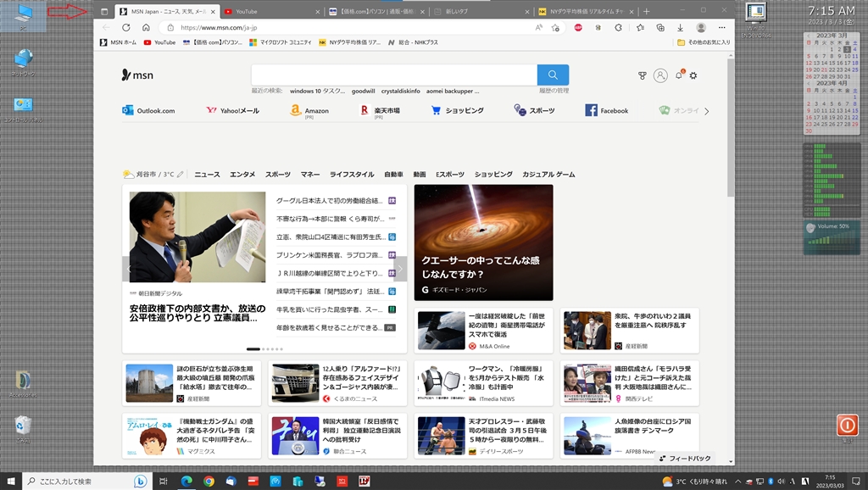Image resolution: width=868 pixels, height=490 pixels.
Task: Advance the news carousel to next slide
Action: pyautogui.click(x=400, y=269)
